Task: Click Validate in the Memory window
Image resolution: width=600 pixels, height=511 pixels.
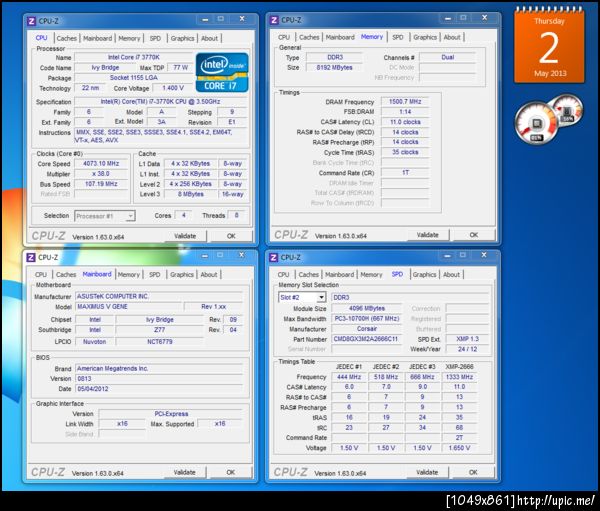Action: [x=427, y=235]
